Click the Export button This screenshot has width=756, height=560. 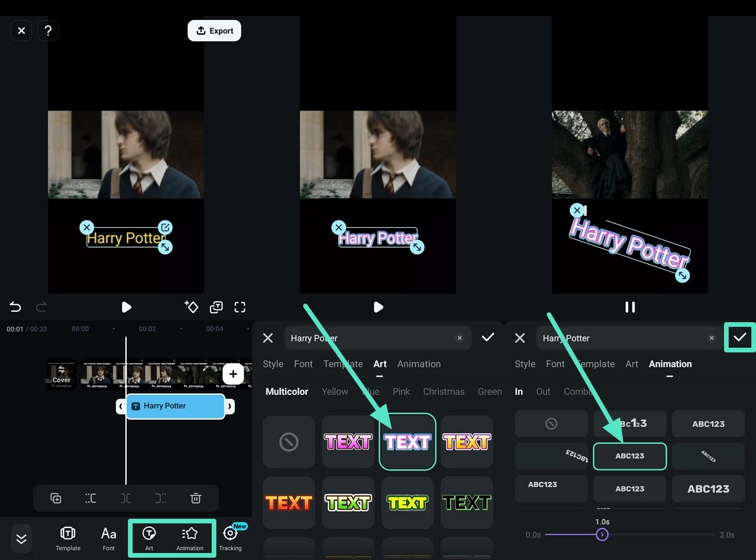tap(214, 31)
